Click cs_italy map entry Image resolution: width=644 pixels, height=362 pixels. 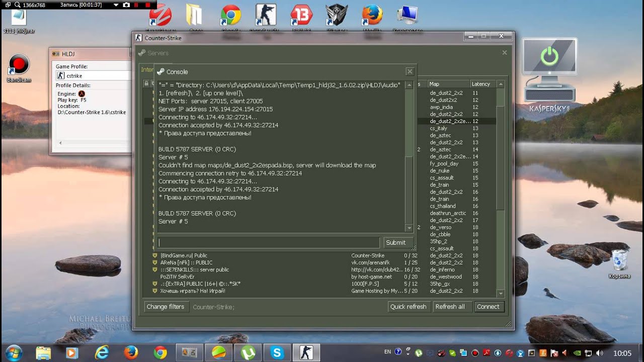coord(438,128)
